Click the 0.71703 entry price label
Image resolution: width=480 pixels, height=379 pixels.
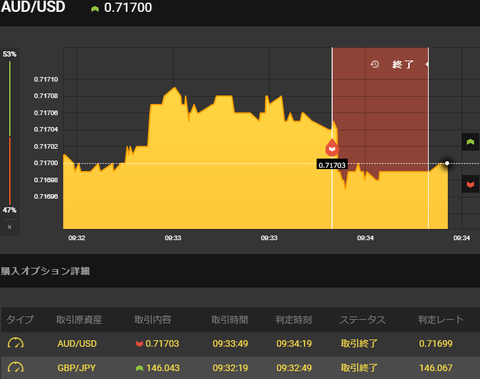(332, 165)
